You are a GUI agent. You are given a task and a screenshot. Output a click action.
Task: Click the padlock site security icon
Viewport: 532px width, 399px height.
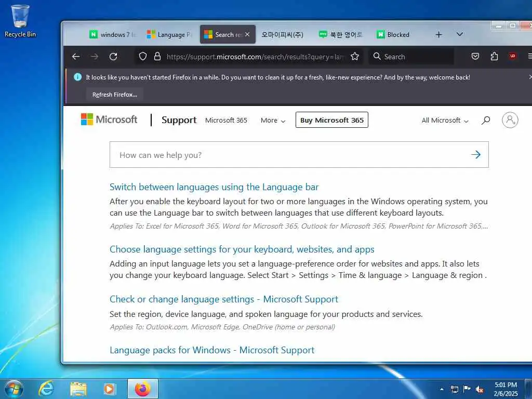pyautogui.click(x=157, y=56)
